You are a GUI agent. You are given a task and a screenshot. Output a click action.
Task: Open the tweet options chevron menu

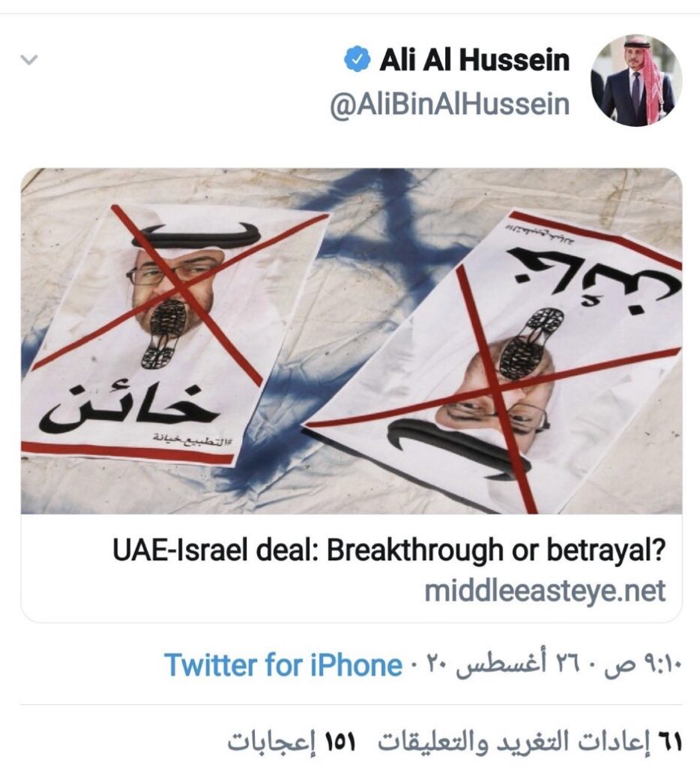(x=29, y=60)
